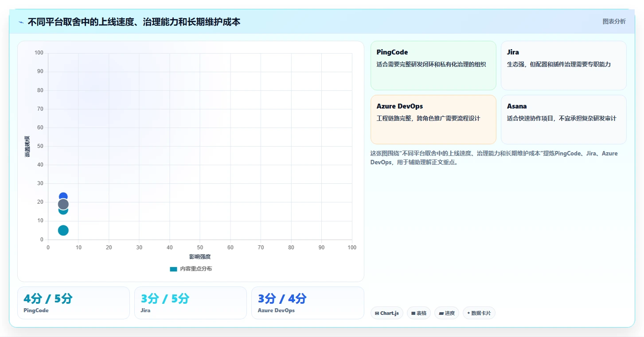
Task: Click the blue bubble at the top of the cluster
Action: coord(63,195)
